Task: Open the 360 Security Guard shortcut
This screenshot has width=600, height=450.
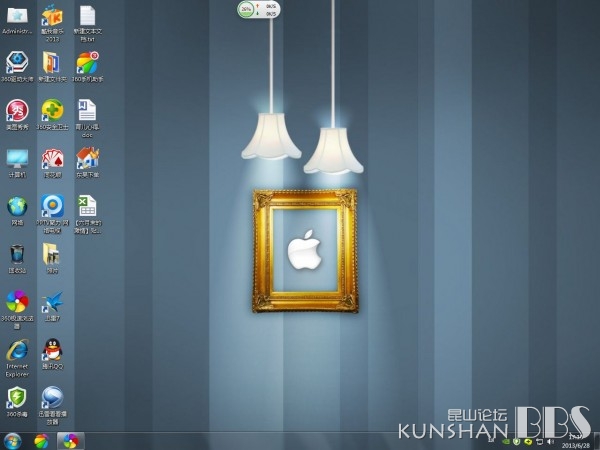Action: (52, 110)
